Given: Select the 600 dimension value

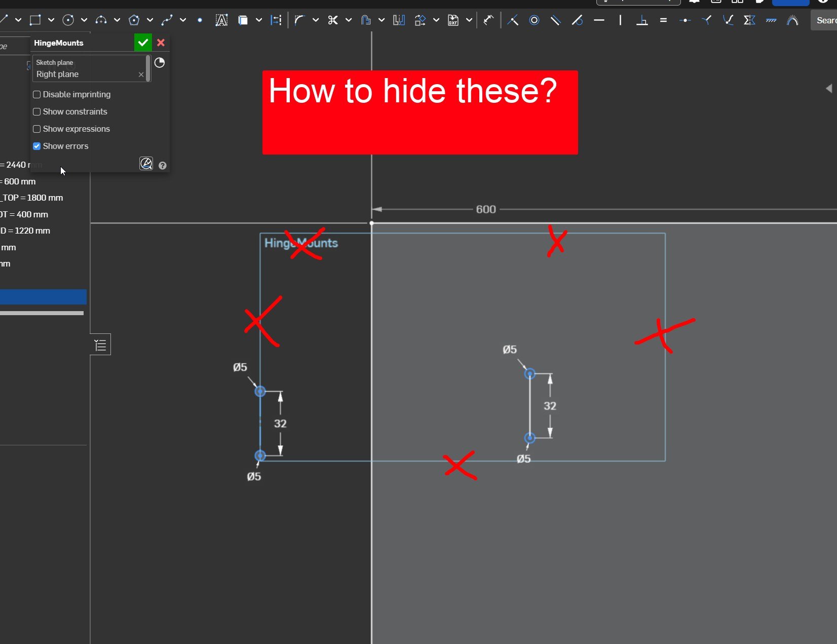Looking at the screenshot, I should pos(486,209).
